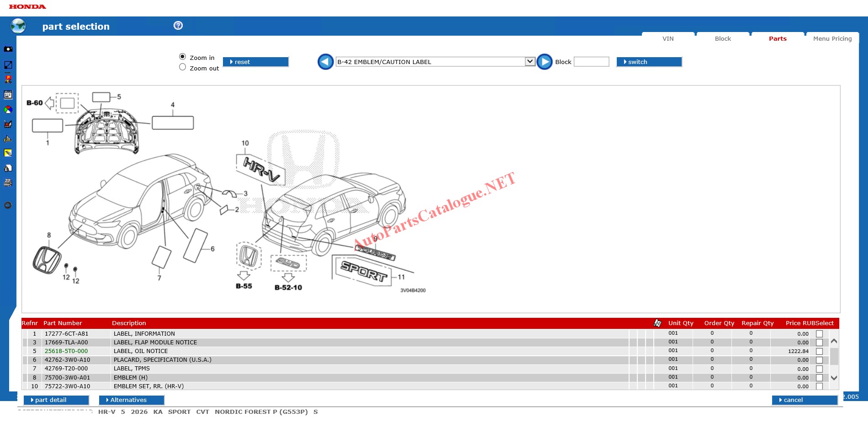Select the Zoom in radio button
Screen dimensions: 868x423
point(183,57)
